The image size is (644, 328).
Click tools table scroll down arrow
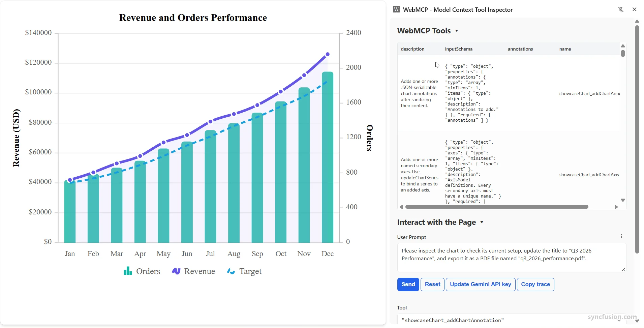pyautogui.click(x=623, y=200)
